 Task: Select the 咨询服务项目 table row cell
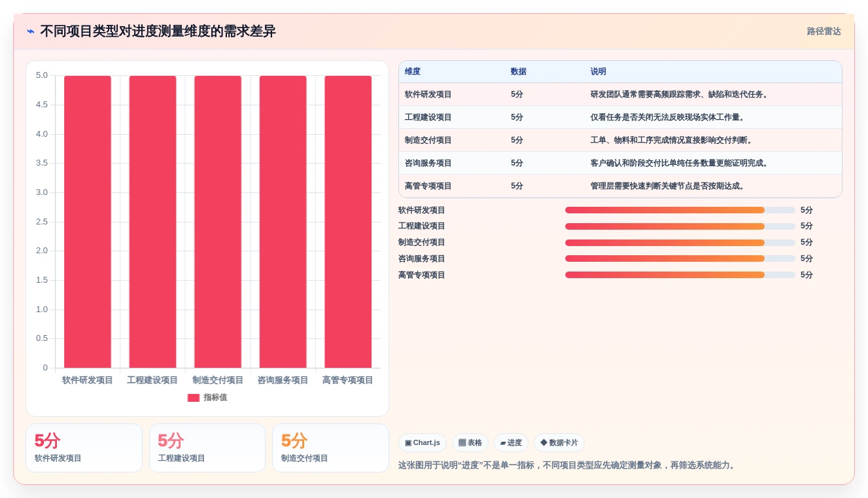[428, 163]
